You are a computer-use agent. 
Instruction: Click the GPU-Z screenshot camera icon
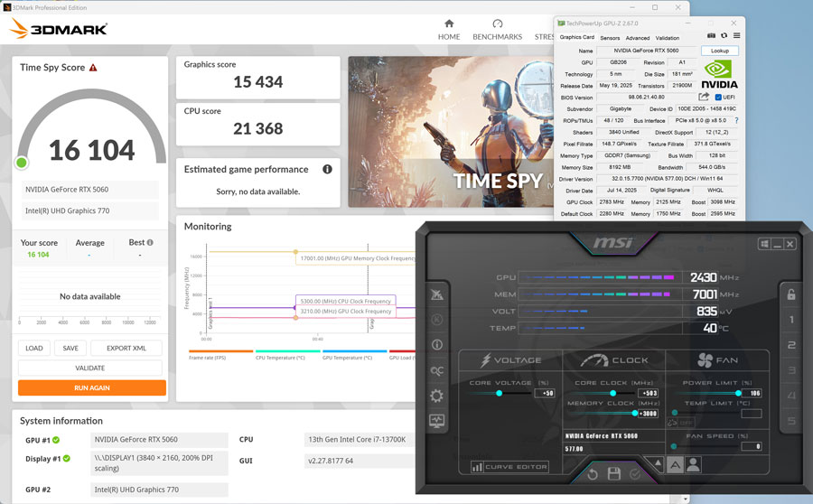coord(712,36)
